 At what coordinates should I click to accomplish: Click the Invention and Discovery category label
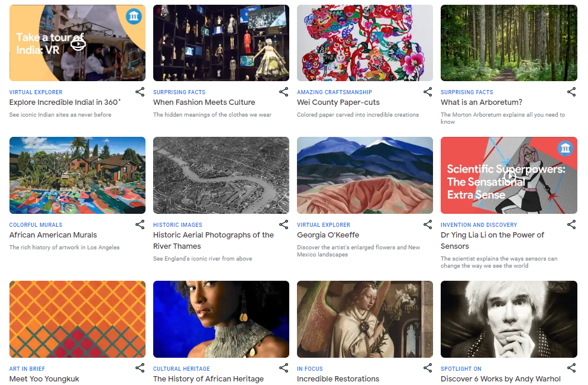coord(479,224)
